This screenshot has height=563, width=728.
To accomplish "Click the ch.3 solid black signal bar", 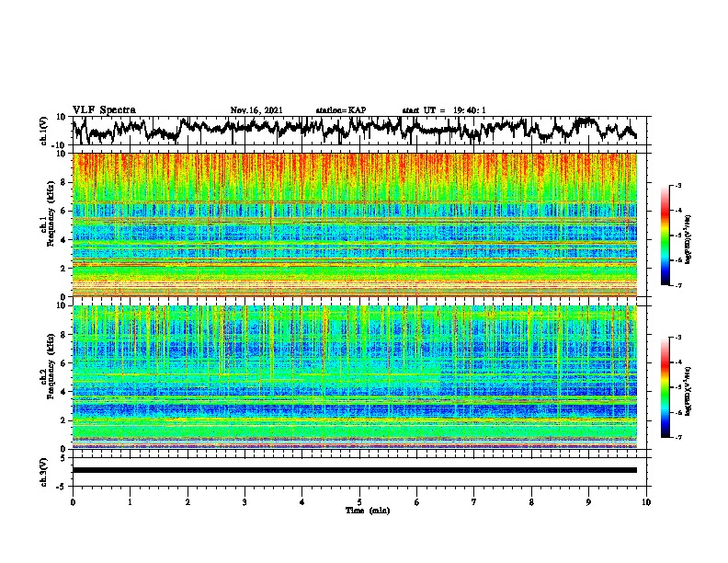I will 354,470.
